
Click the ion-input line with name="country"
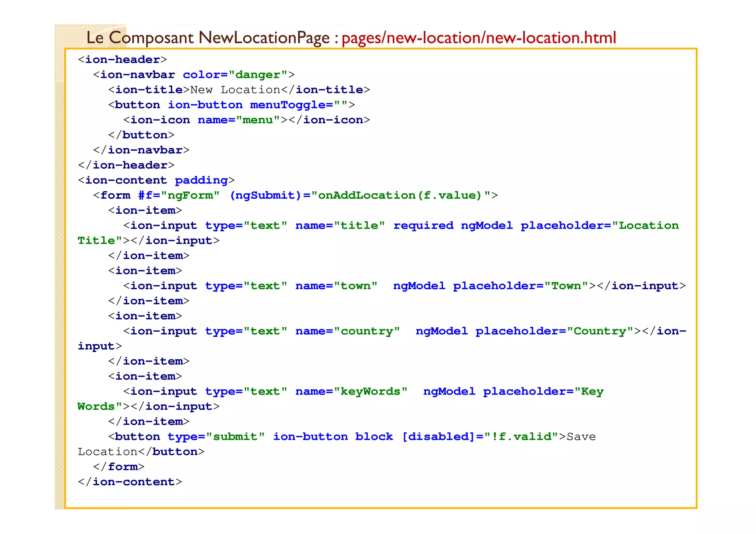click(405, 331)
